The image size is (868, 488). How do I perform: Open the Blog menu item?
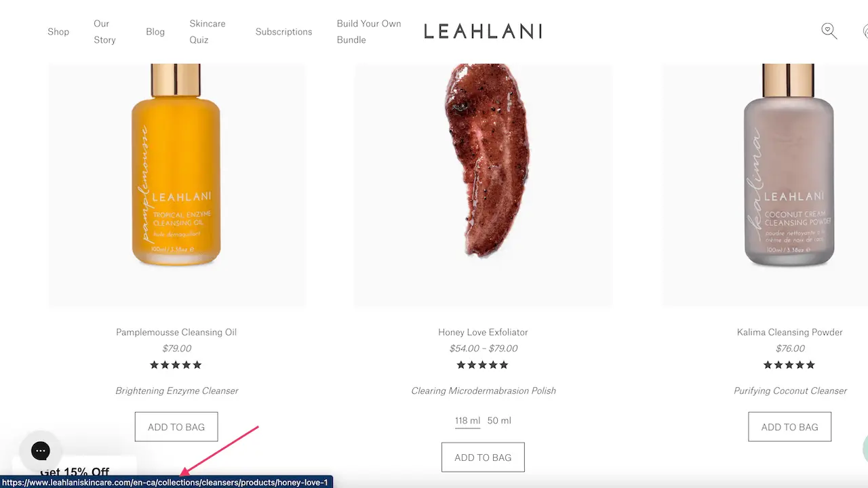coord(155,31)
